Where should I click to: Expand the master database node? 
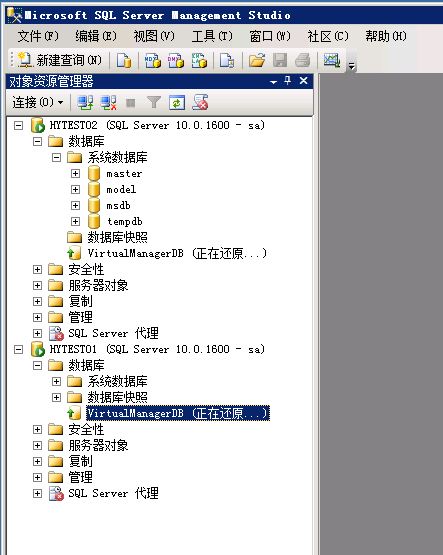[75, 173]
